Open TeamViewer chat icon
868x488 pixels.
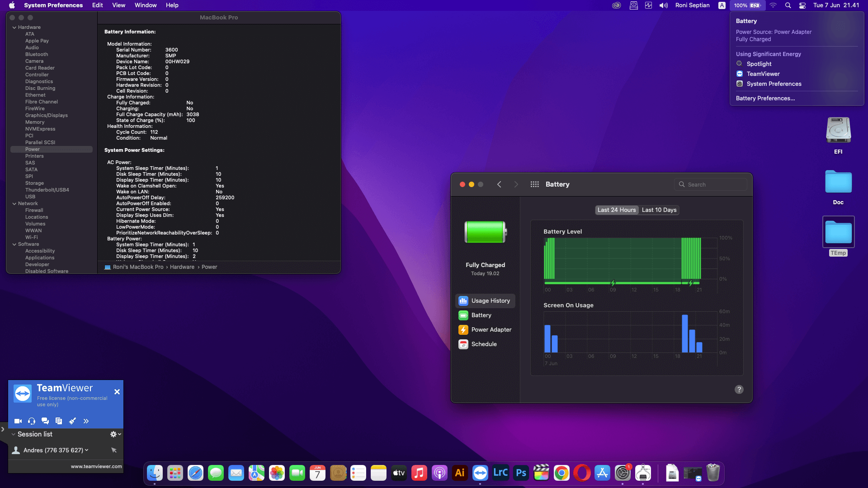click(45, 421)
